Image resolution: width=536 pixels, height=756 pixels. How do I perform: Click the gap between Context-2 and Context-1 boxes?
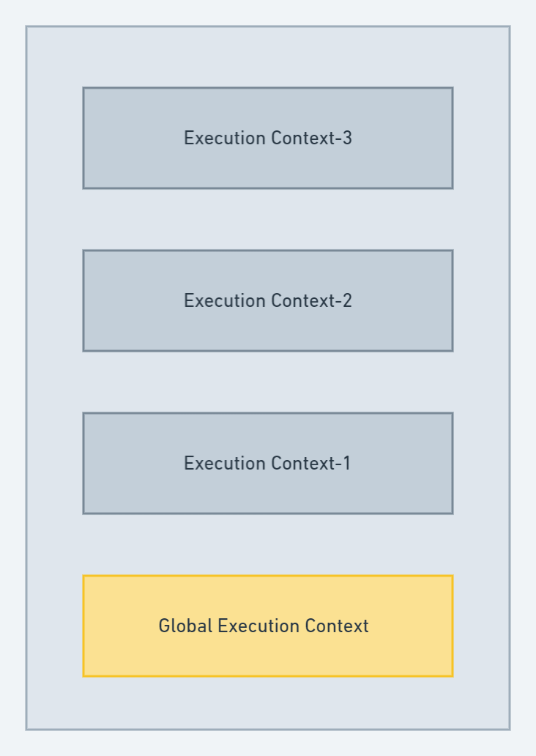tap(267, 382)
